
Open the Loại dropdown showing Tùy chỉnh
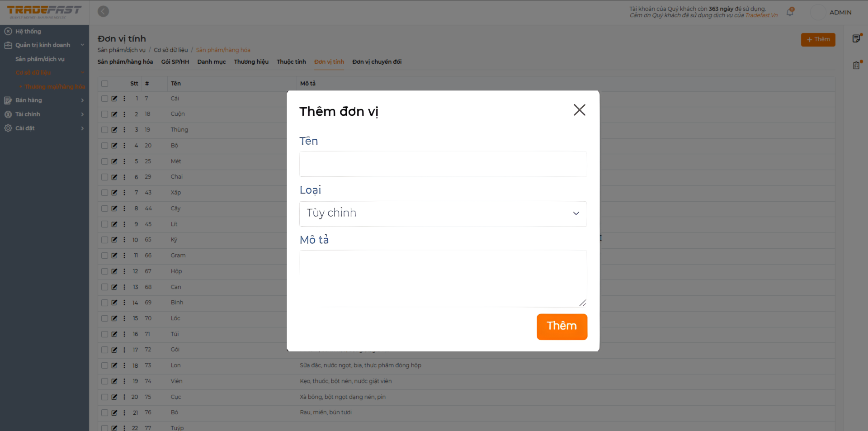pos(443,213)
